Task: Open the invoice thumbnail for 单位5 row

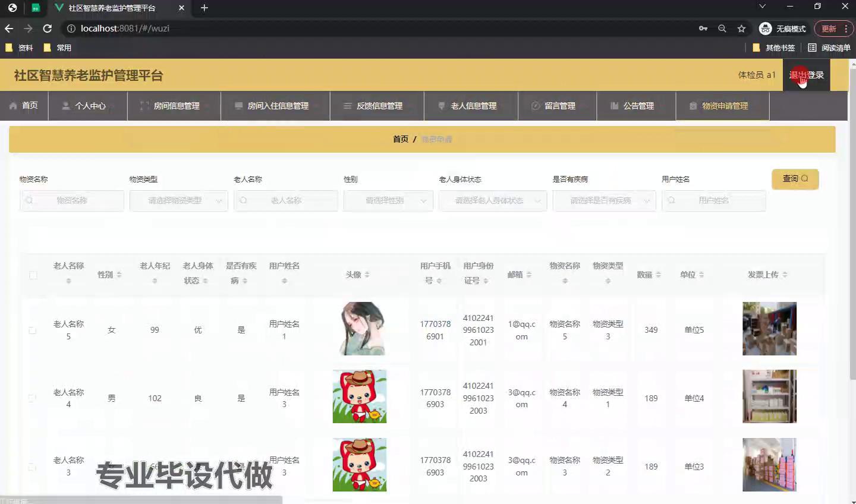Action: [x=769, y=329]
